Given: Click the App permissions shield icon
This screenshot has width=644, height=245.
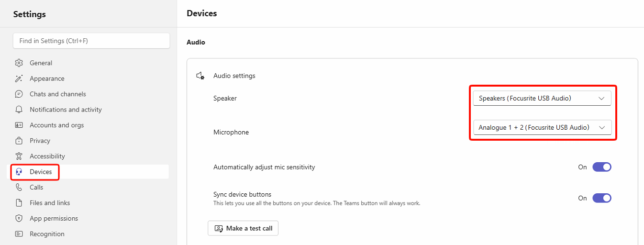Looking at the screenshot, I should coord(19,219).
